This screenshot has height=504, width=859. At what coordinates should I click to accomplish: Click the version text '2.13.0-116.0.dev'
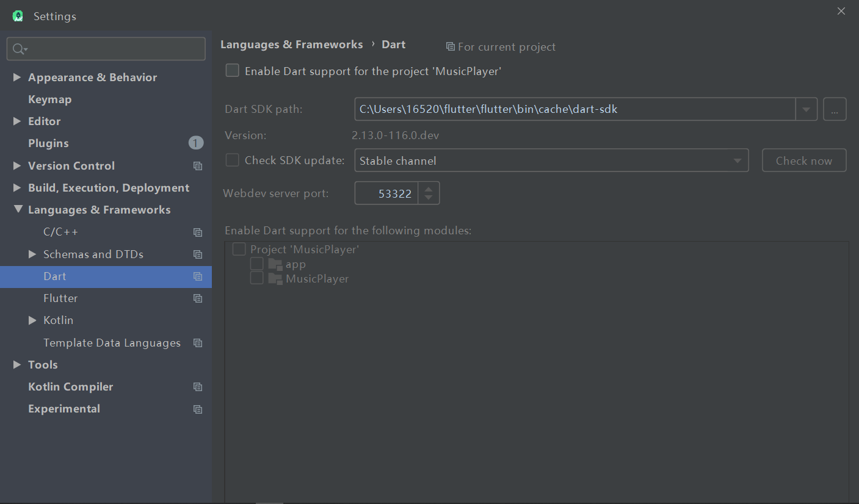tap(395, 135)
